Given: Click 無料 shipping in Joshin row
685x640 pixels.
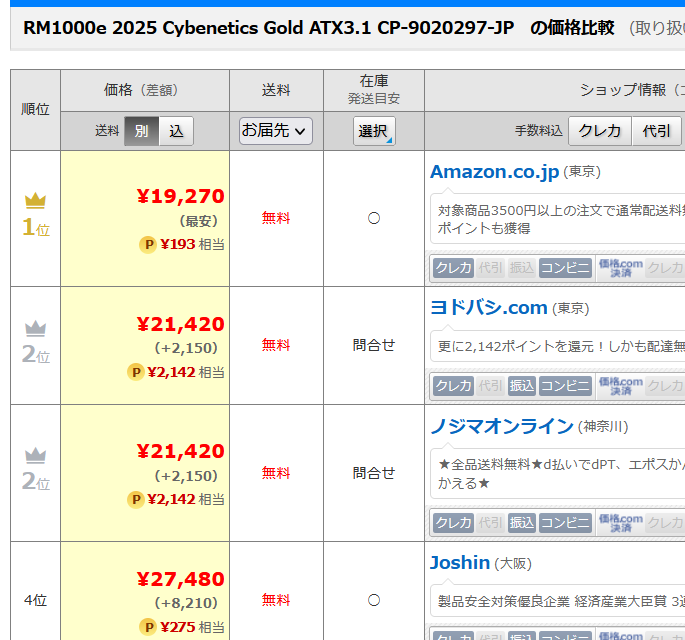Looking at the screenshot, I should click(276, 600).
